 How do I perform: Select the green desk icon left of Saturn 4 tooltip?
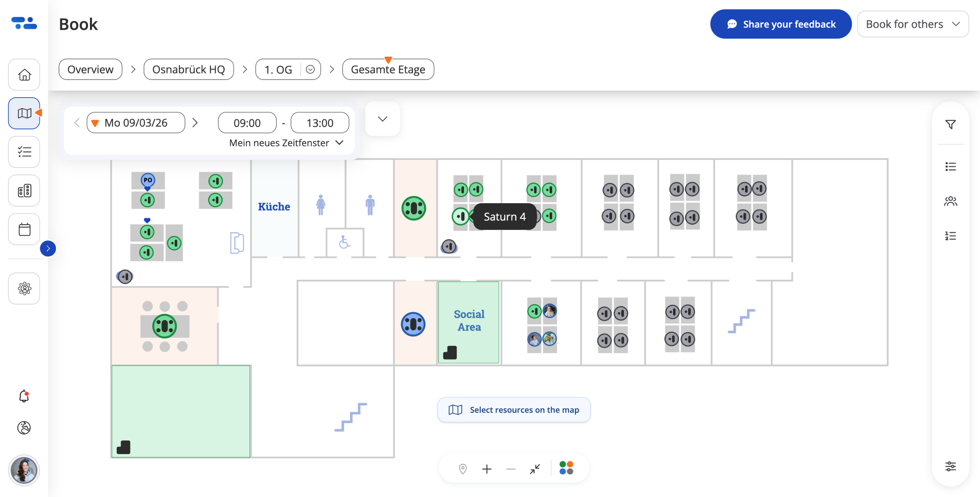tap(461, 216)
